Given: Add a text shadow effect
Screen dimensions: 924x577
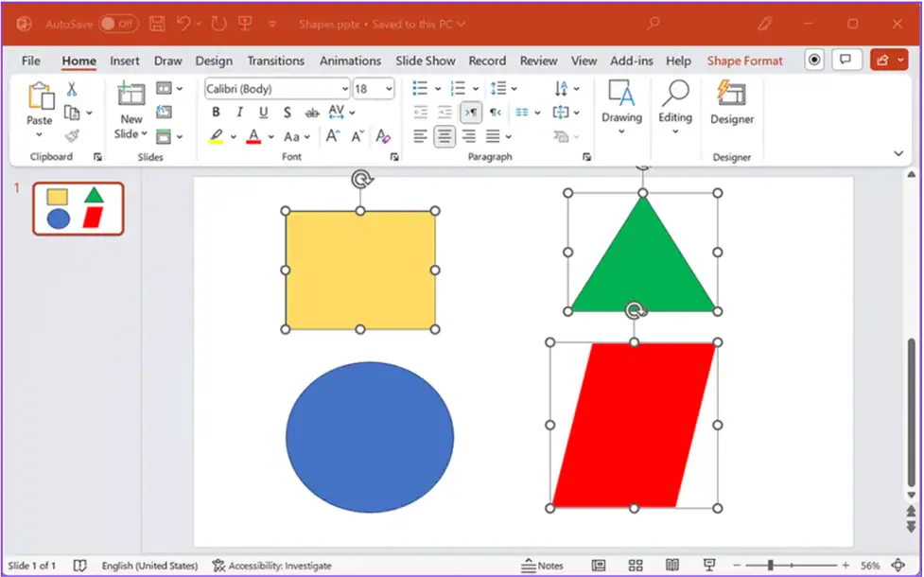Looking at the screenshot, I should (287, 112).
